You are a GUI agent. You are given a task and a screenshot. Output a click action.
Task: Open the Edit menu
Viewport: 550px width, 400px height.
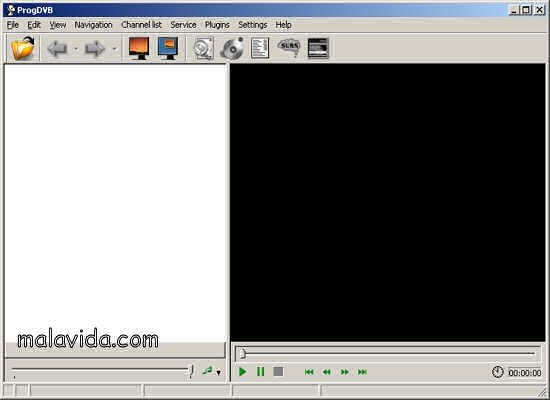pos(34,25)
